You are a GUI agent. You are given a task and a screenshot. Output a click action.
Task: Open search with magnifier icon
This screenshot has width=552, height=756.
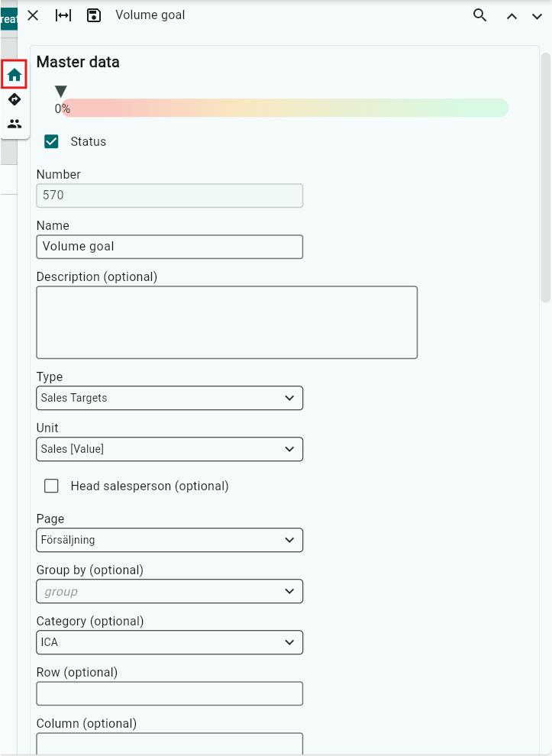[x=479, y=15]
